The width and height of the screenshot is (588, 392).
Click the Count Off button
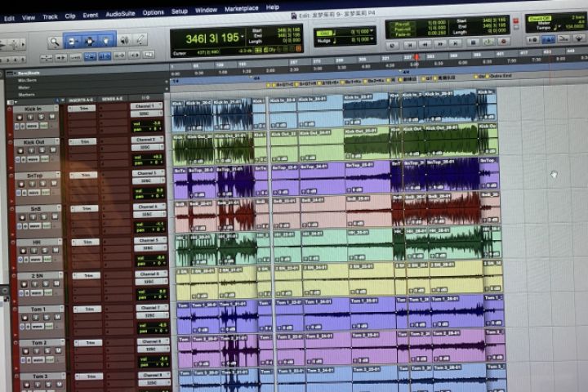[539, 19]
